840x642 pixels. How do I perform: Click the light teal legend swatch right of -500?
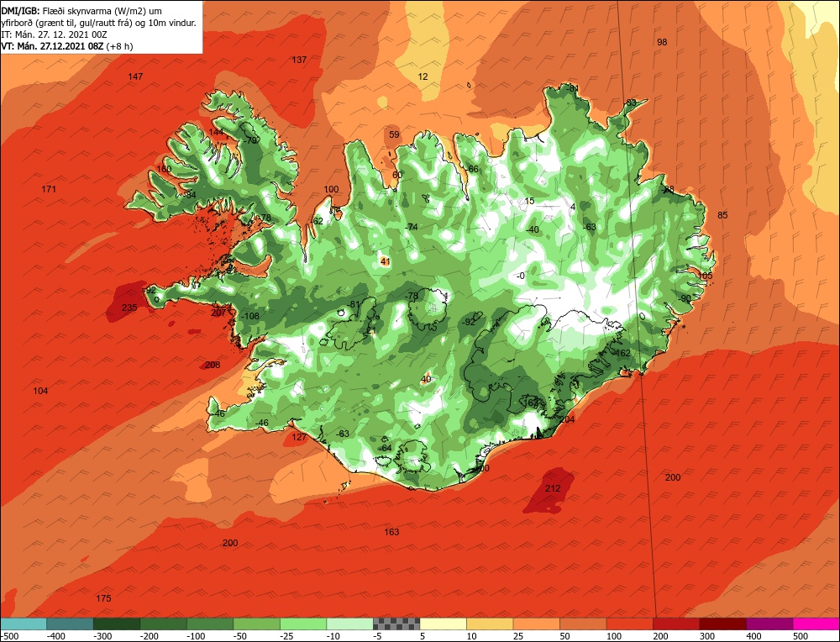tap(24, 624)
